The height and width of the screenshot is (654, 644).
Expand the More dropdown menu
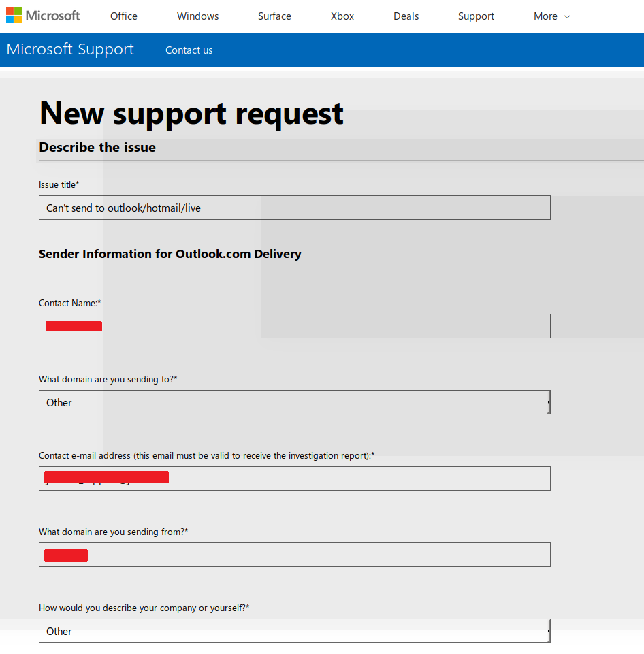[x=551, y=16]
